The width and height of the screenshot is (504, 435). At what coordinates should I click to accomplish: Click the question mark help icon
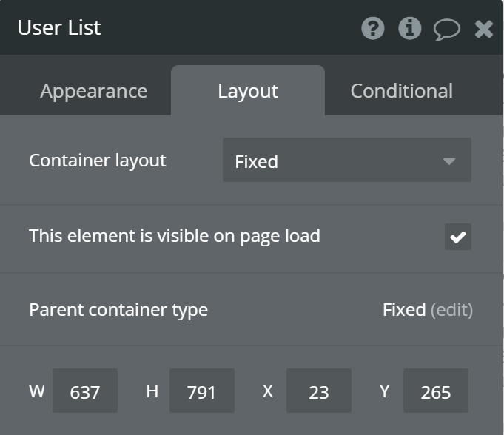(x=373, y=29)
